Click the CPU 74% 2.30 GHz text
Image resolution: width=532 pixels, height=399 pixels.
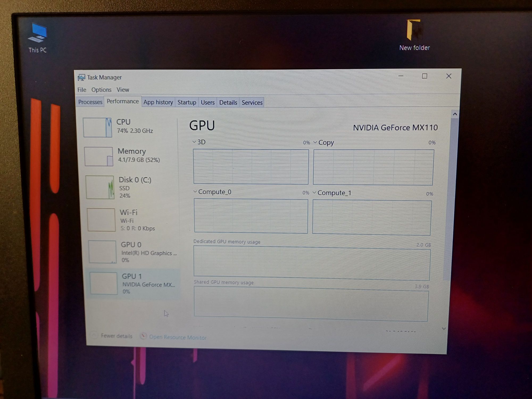(135, 131)
